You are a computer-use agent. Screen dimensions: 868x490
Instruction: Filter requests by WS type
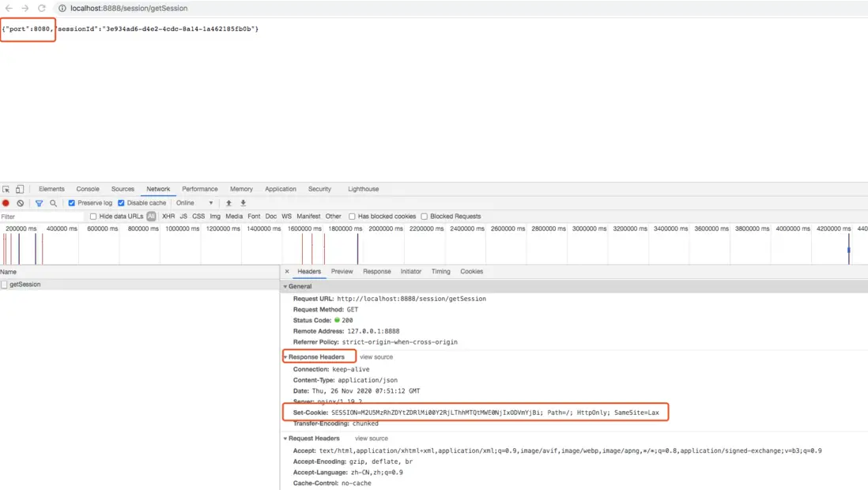pos(286,217)
